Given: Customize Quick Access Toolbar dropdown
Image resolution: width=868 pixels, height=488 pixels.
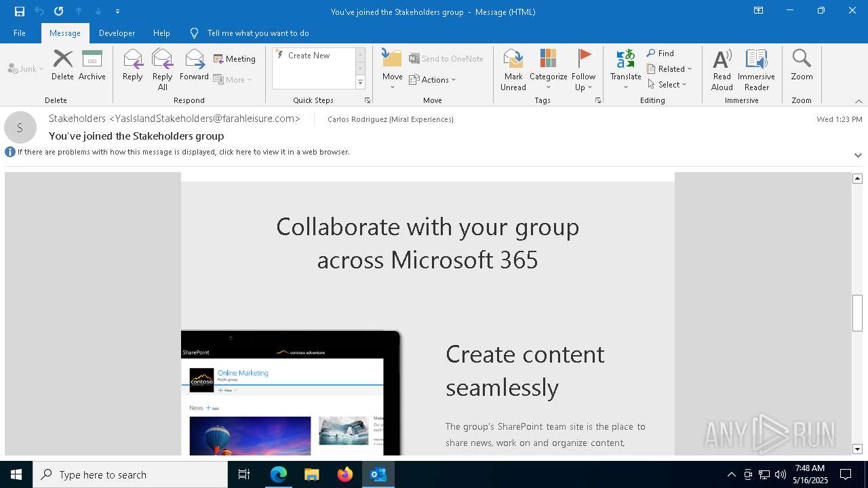Looking at the screenshot, I should point(118,12).
